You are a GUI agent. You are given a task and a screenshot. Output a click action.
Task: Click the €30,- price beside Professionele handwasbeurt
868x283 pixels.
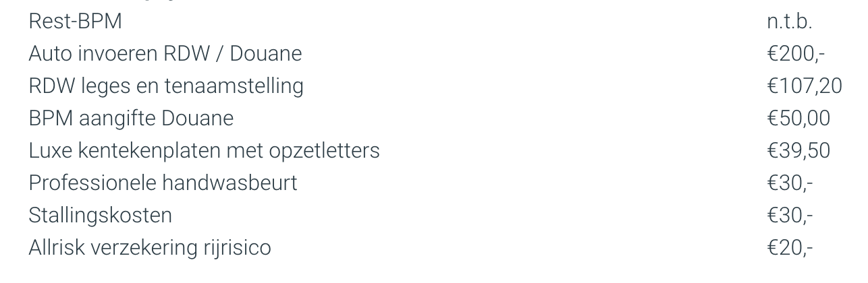[x=790, y=183]
